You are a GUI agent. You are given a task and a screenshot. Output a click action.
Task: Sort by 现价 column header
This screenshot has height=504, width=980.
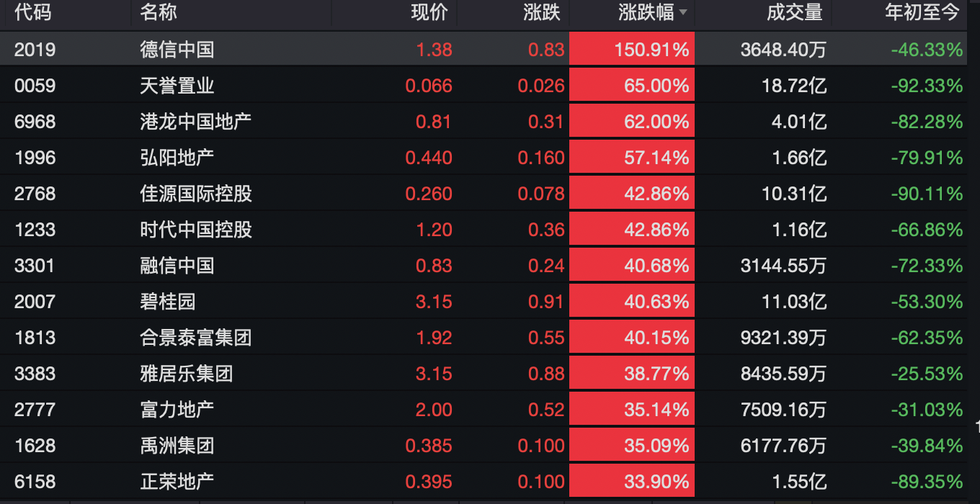429,13
